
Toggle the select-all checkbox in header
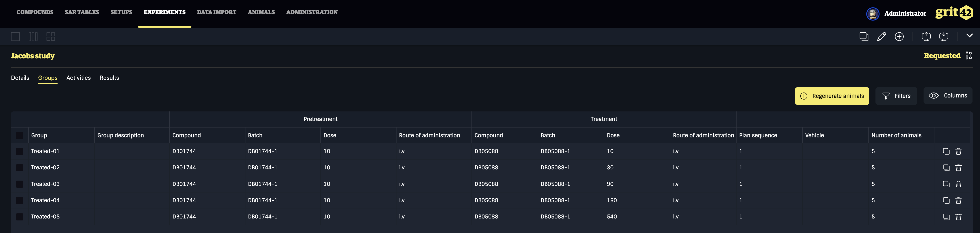click(20, 135)
